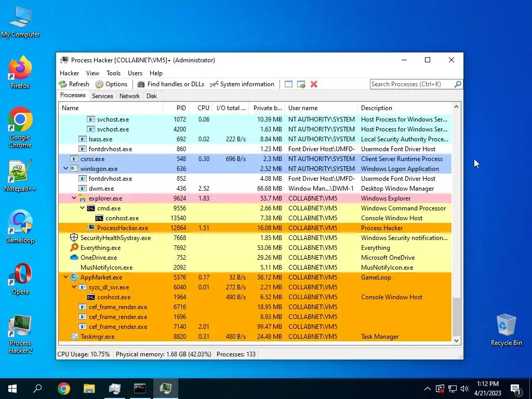This screenshot has height=399, width=532.
Task: Select the Gameloop desktop shortcut
Action: pyautogui.click(x=20, y=227)
